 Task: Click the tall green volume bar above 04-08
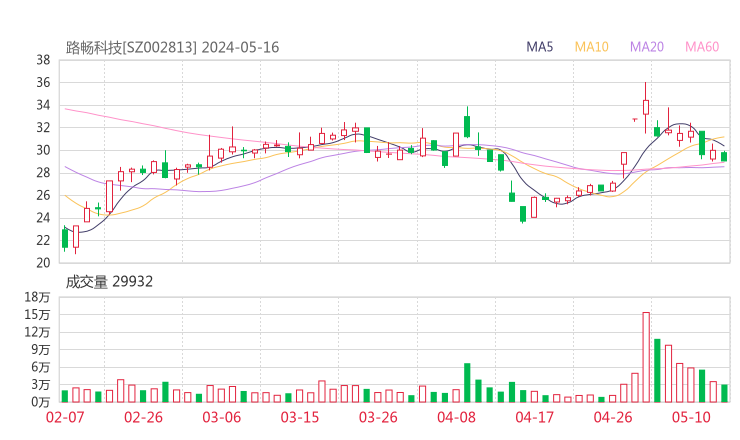[467, 383]
